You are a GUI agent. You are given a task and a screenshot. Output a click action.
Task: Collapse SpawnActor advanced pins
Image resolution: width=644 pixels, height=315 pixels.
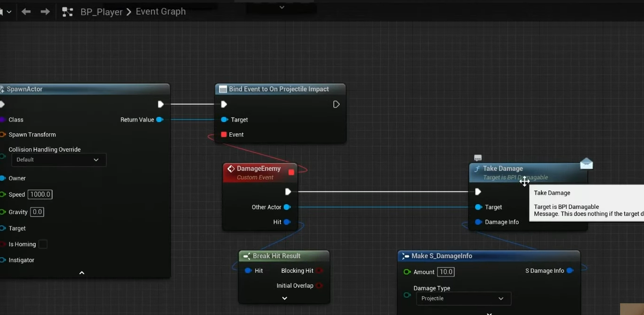pos(82,273)
